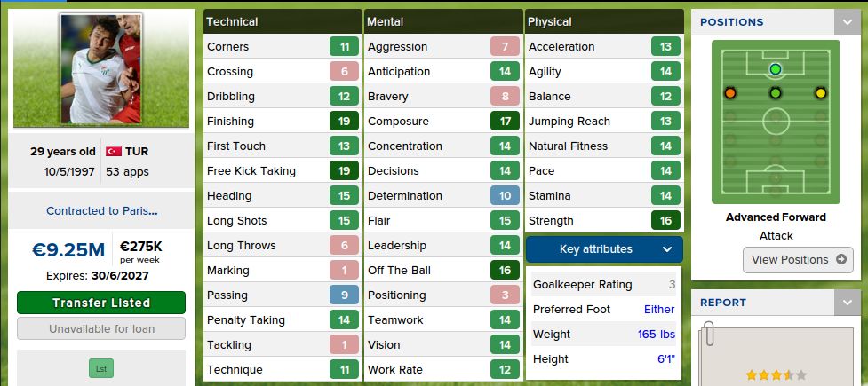Click the Transfer Listed button
Viewport: 868px width, 386px height.
[x=101, y=303]
